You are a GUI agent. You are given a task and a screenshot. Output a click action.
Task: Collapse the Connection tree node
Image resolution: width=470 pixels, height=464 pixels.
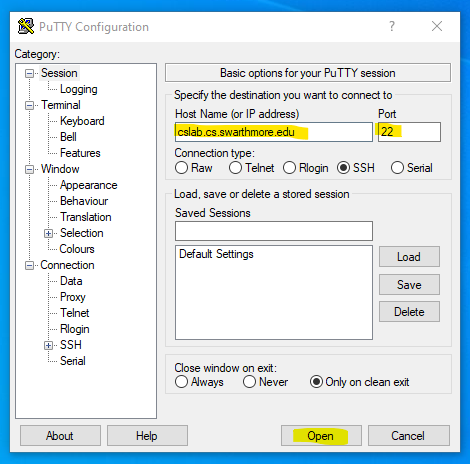pos(29,265)
